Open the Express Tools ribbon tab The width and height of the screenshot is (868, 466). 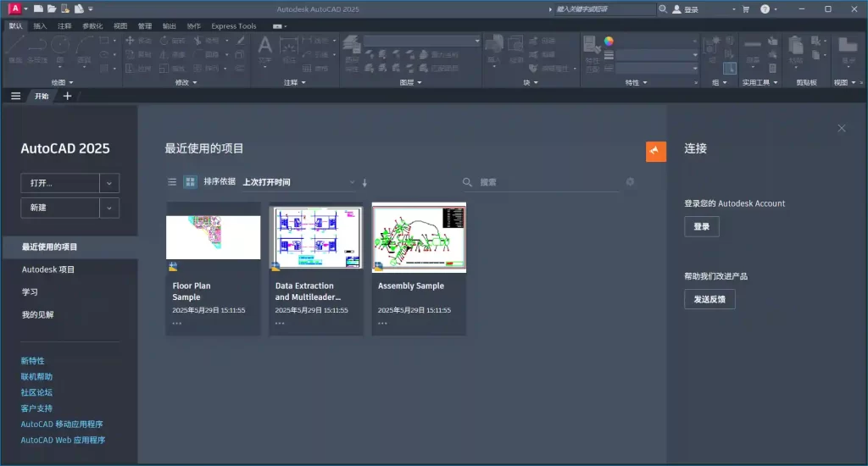click(x=234, y=26)
